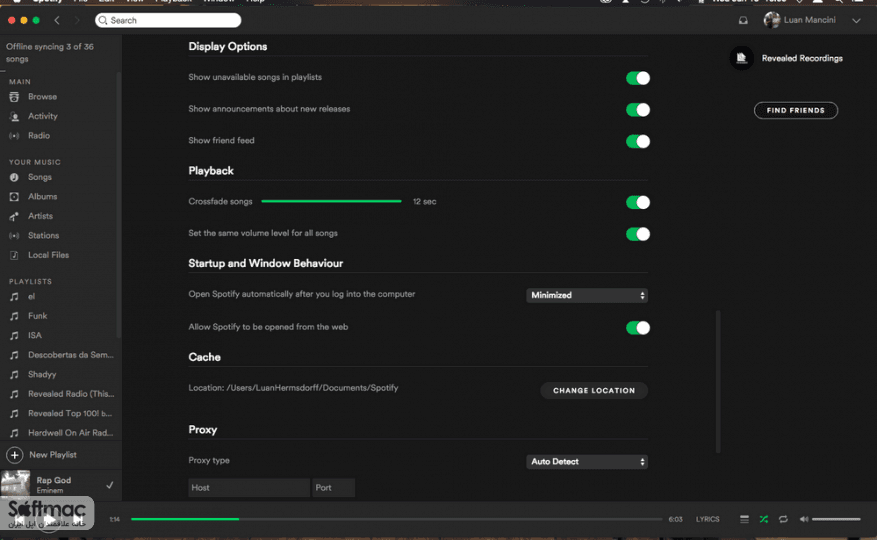
Task: Click the Browse icon in the sidebar
Action: click(15, 97)
